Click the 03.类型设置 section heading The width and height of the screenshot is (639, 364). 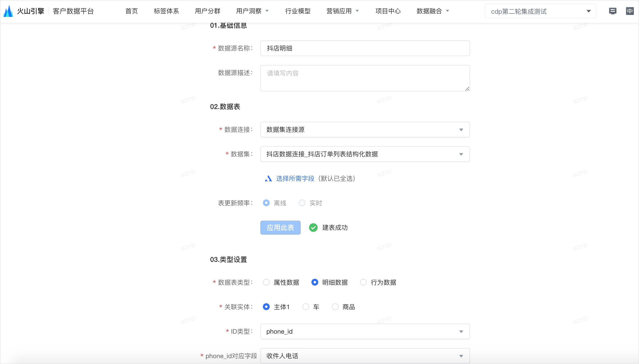coord(229,259)
